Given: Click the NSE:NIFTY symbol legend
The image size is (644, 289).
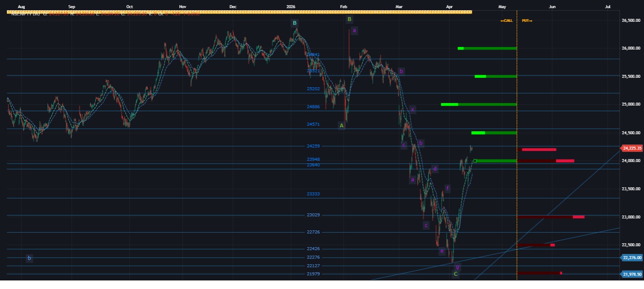Looking at the screenshot, I should click(25, 14).
